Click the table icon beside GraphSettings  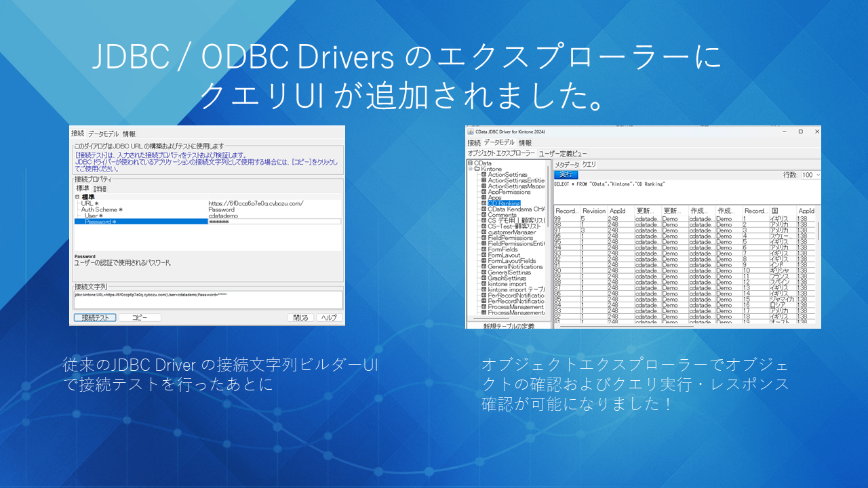click(484, 278)
